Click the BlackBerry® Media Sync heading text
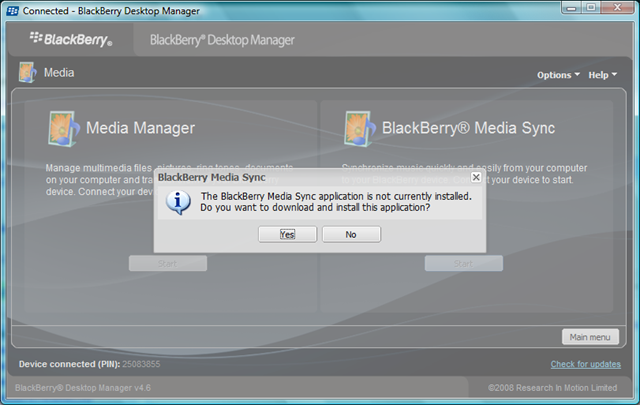This screenshot has height=405, width=640. 468,128
